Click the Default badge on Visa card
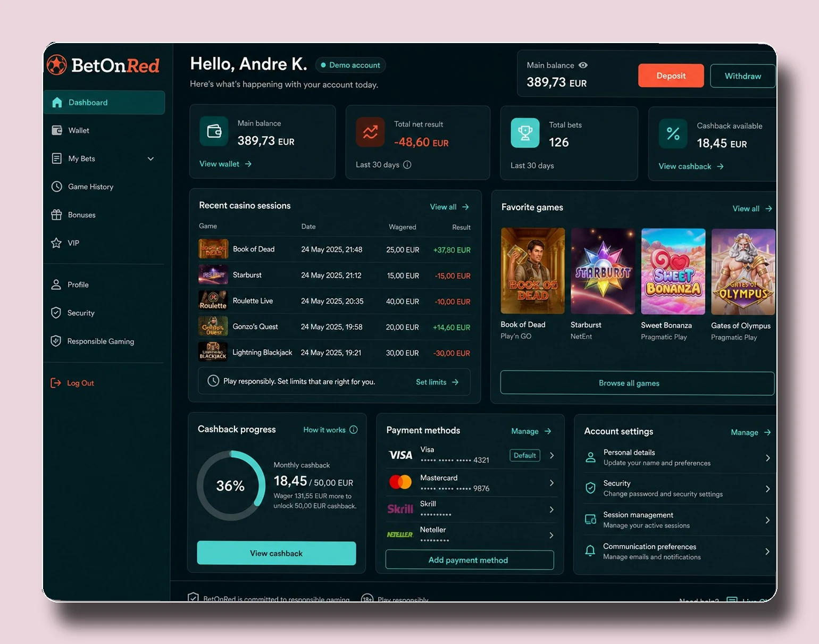The image size is (819, 644). pos(525,455)
